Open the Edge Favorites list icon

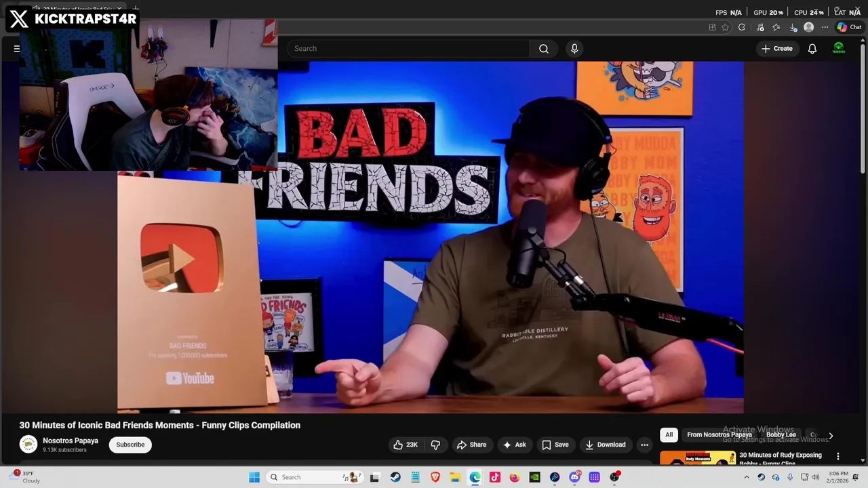click(776, 27)
